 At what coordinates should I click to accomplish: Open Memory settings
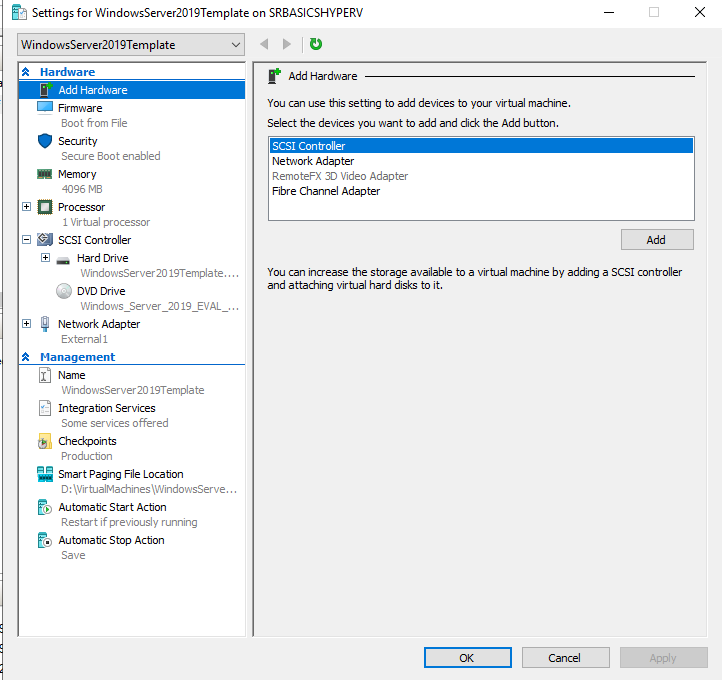pyautogui.click(x=77, y=174)
